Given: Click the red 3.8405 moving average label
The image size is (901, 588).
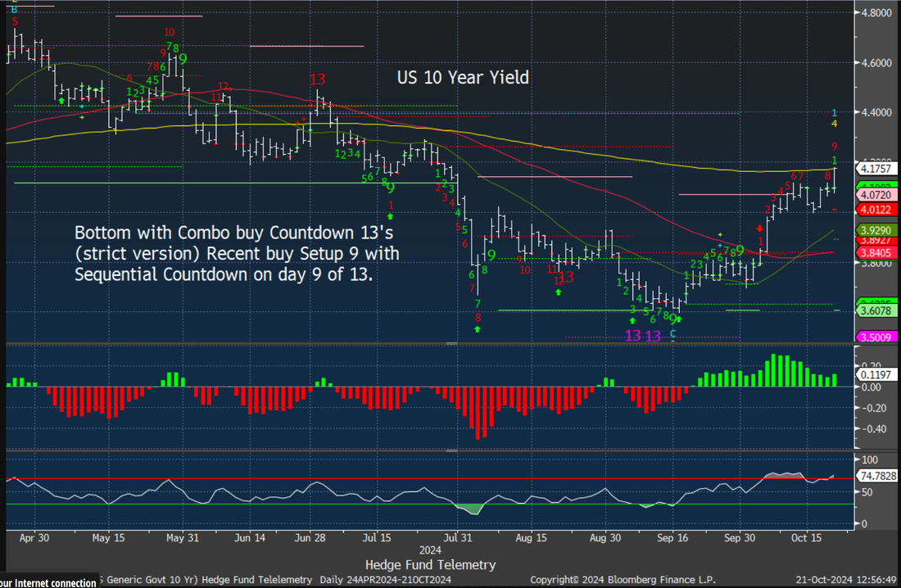Looking at the screenshot, I should 876,253.
